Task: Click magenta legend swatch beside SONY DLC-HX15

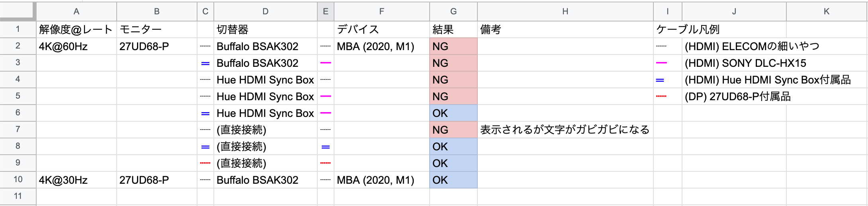Action: 661,63
